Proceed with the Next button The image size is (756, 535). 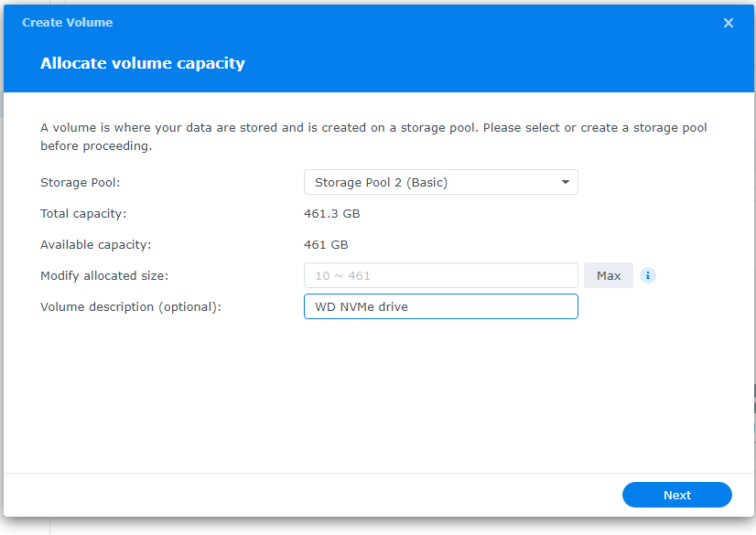pos(676,495)
